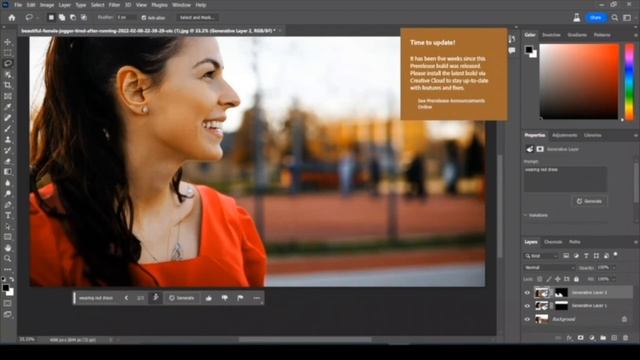
Task: Switch to the Channels tab
Action: click(x=553, y=242)
